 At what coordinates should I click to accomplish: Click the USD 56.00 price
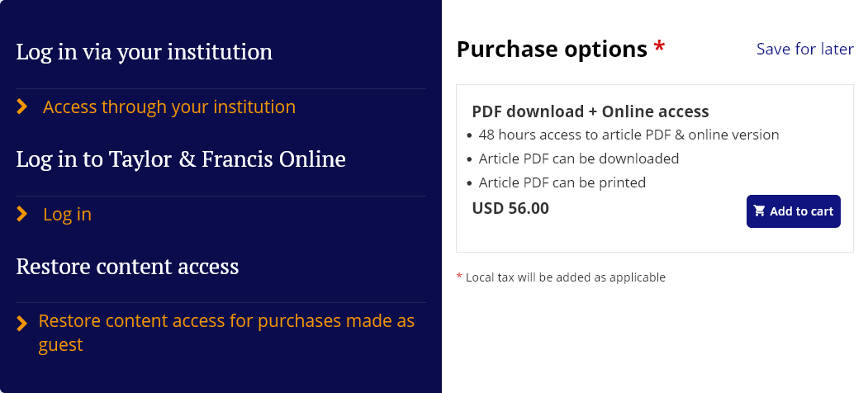coord(510,209)
